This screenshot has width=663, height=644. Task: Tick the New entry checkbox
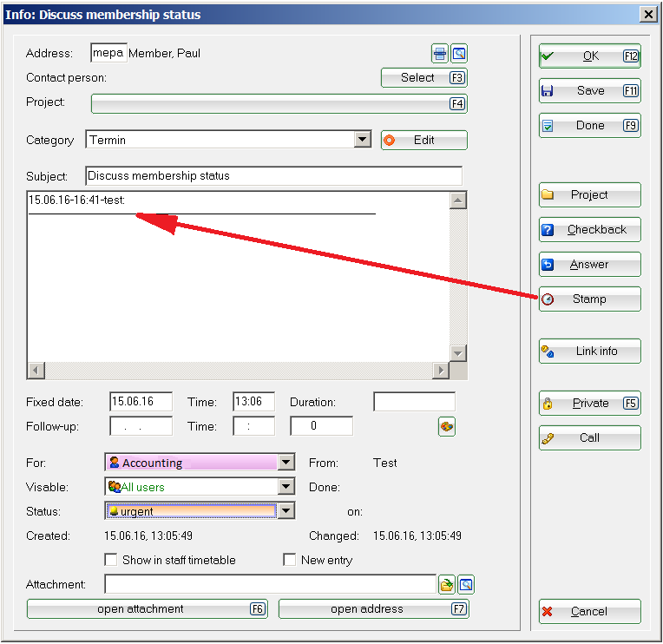point(290,560)
